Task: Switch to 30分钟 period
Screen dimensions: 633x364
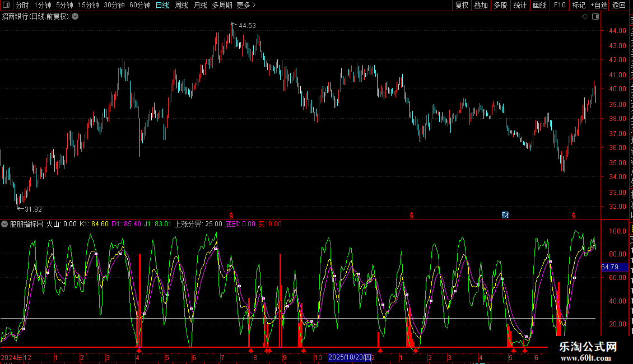Action: [114, 5]
